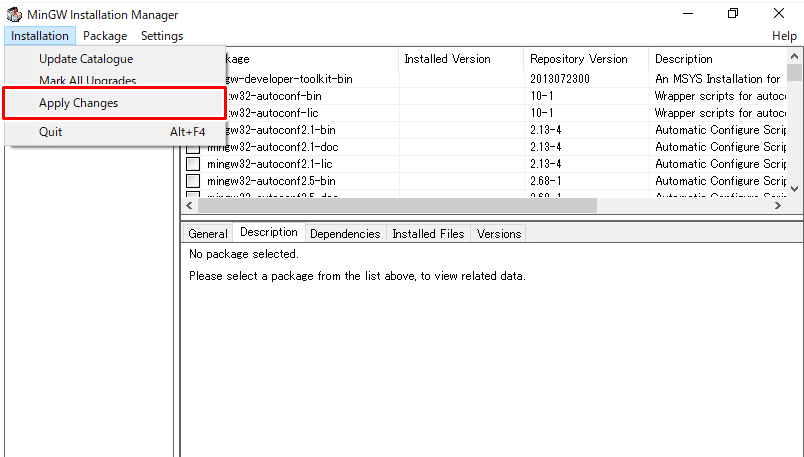Open the Installation menu
804x457 pixels.
(x=40, y=36)
